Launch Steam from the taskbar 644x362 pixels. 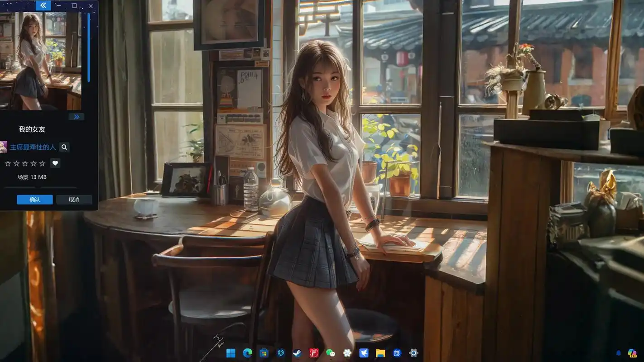[298, 352]
